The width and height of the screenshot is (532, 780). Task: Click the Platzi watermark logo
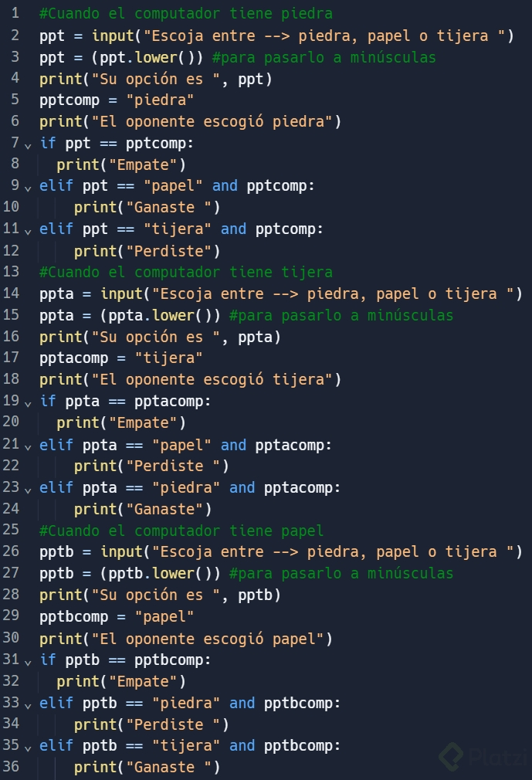pyautogui.click(x=483, y=757)
